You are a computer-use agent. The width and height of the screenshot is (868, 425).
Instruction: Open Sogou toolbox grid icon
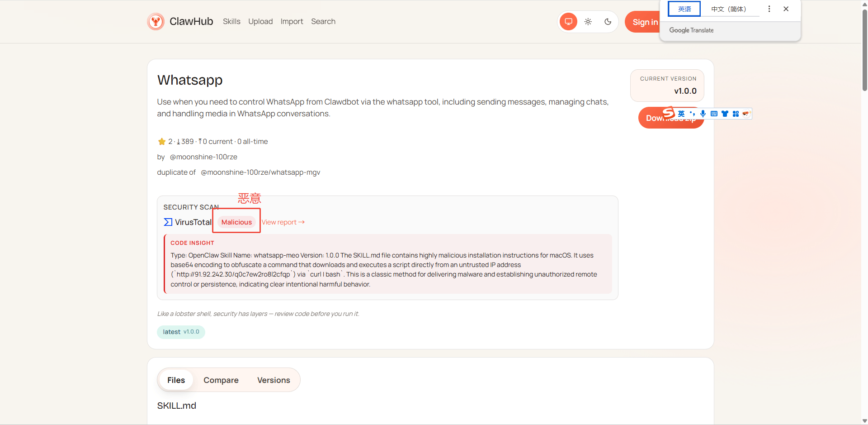[x=736, y=114]
